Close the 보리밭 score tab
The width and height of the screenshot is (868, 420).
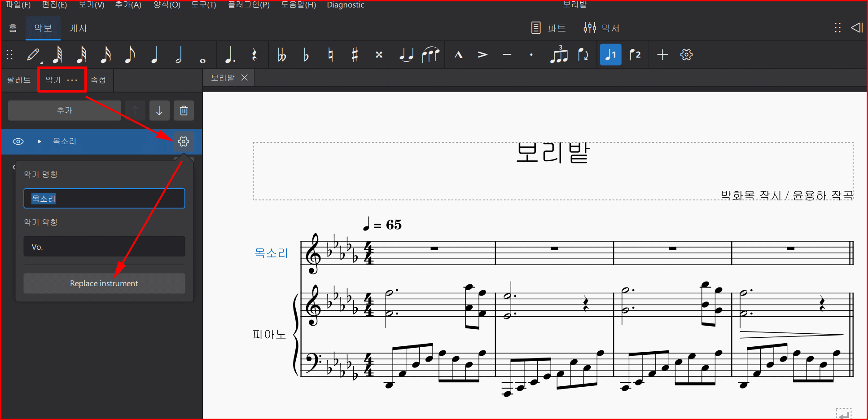pyautogui.click(x=245, y=78)
